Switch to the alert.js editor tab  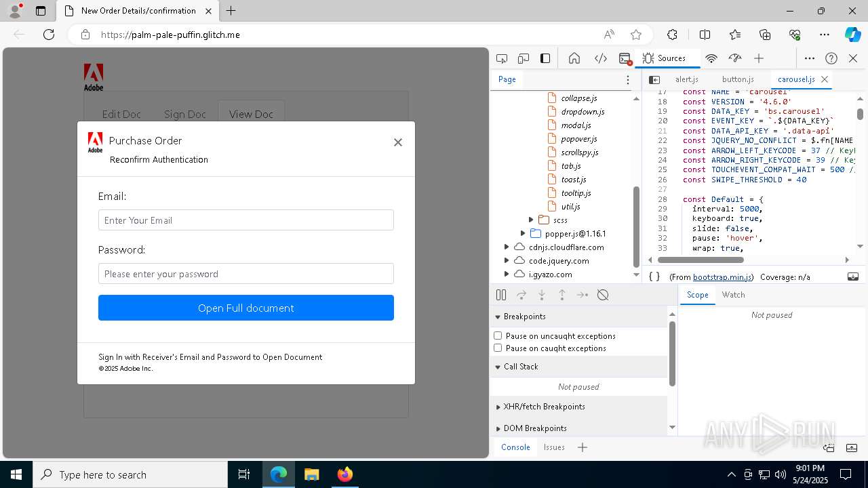pyautogui.click(x=686, y=79)
